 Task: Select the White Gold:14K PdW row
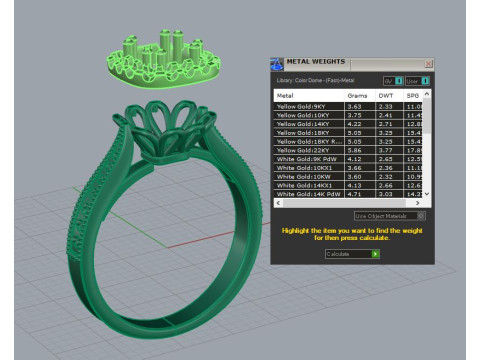pos(348,194)
